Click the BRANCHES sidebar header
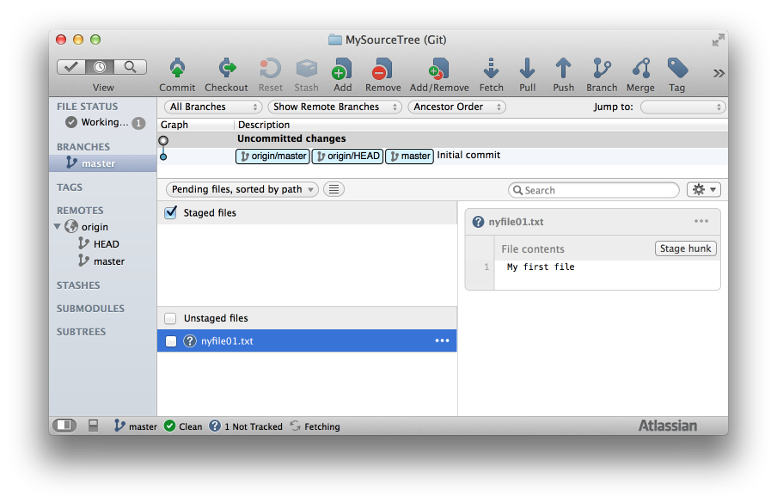The width and height of the screenshot is (777, 503). (x=83, y=147)
